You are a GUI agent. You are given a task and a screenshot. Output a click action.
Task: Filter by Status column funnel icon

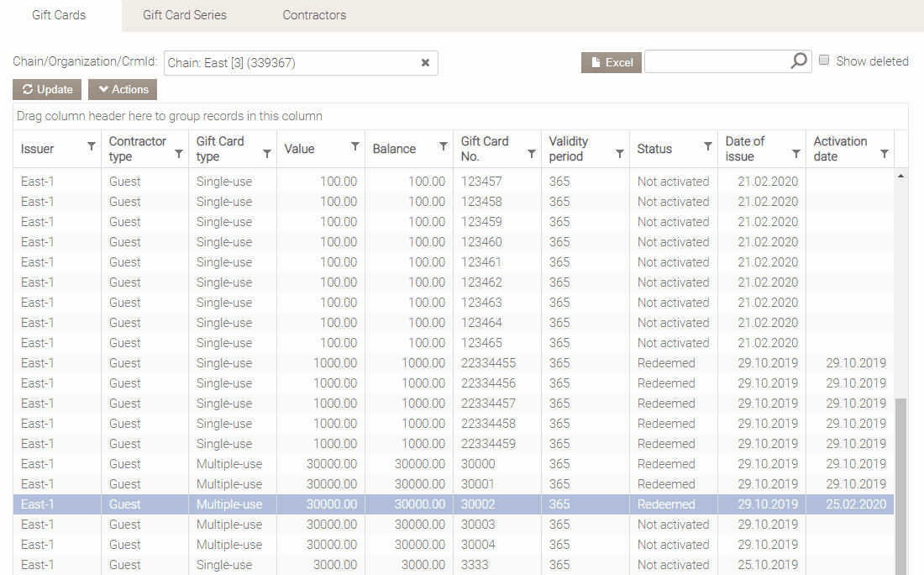click(x=708, y=147)
